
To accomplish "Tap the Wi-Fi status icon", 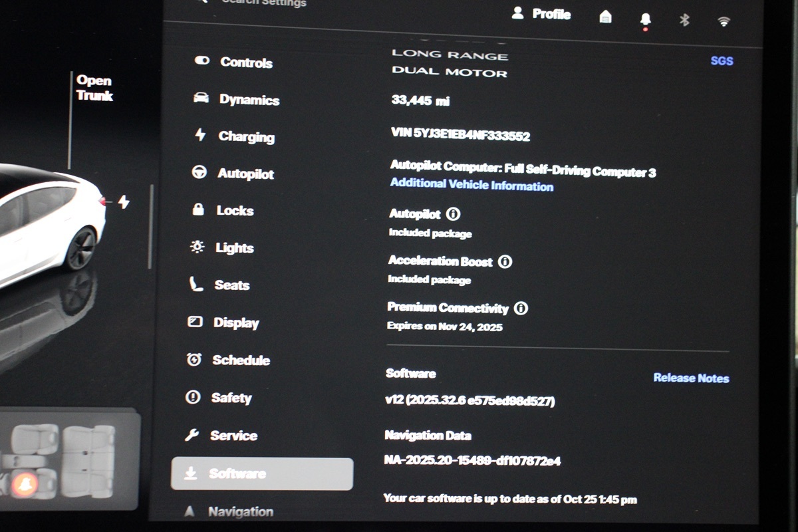I will (x=724, y=21).
